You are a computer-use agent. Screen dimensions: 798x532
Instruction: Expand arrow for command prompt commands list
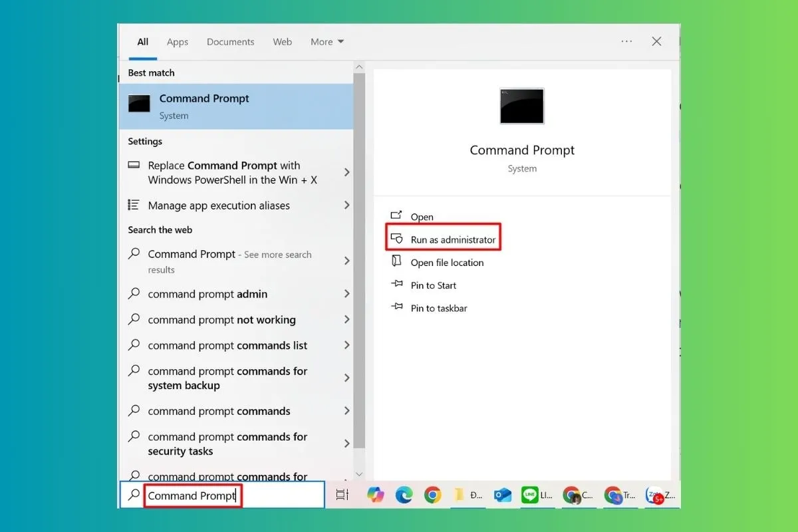(x=346, y=345)
